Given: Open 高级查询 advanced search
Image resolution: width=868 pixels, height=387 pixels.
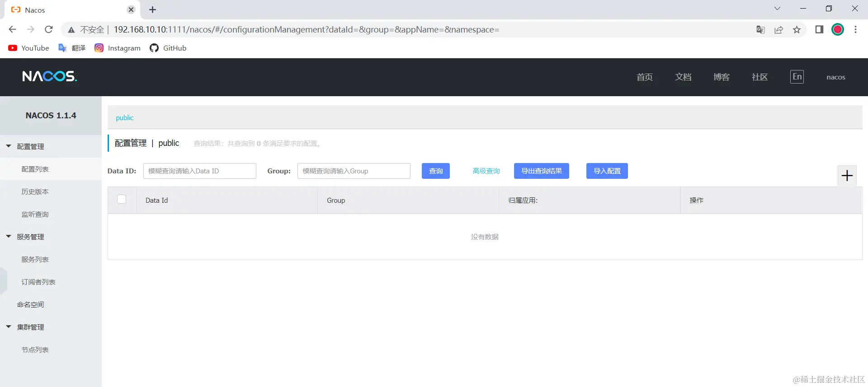Looking at the screenshot, I should point(486,171).
